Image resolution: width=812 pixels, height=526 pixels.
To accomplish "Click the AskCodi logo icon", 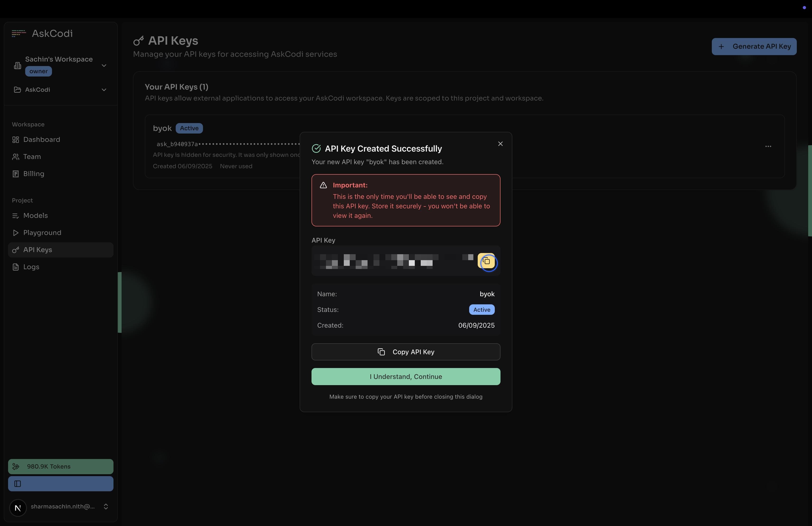I will click(x=19, y=33).
